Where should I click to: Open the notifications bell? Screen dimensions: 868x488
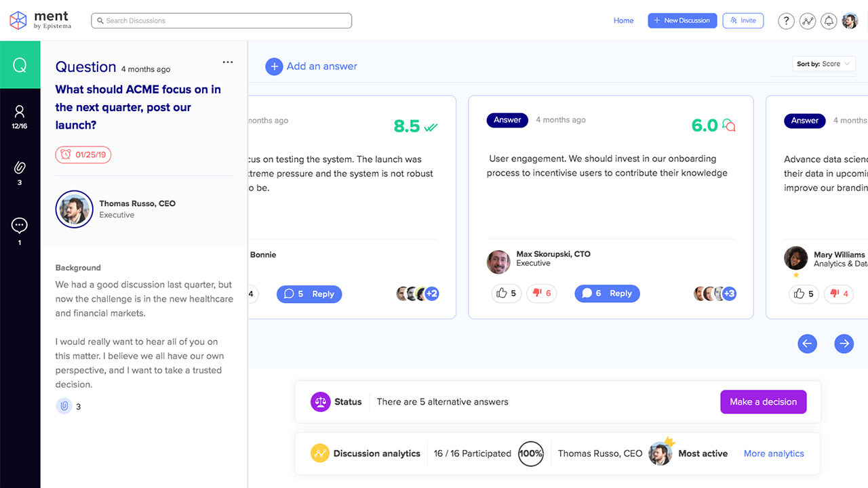click(828, 21)
